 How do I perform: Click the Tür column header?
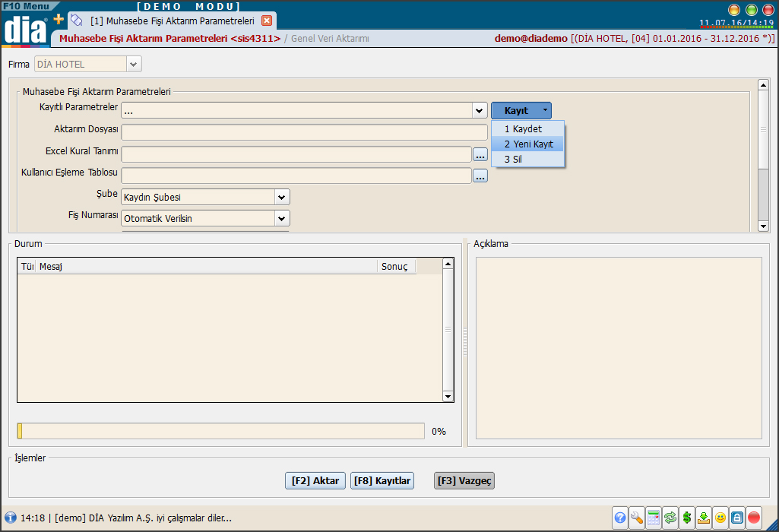[27, 266]
